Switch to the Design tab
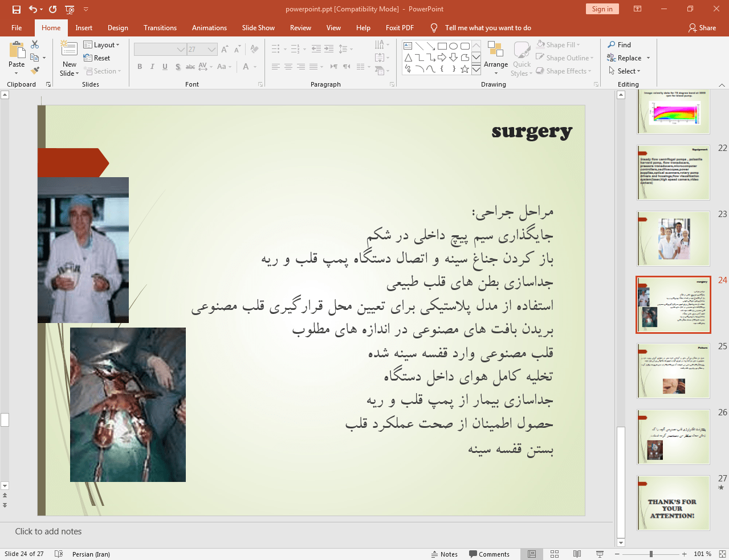This screenshot has width=729, height=560. [x=117, y=28]
